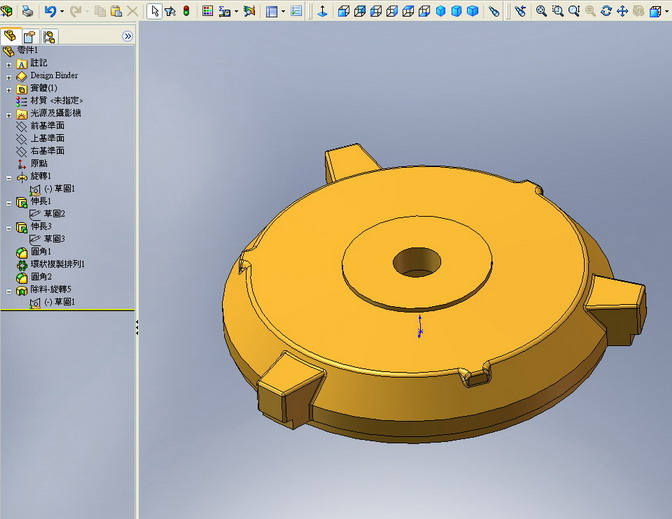The height and width of the screenshot is (519, 672).
Task: Expand the 光源及攝影機 node
Action: click(x=9, y=115)
